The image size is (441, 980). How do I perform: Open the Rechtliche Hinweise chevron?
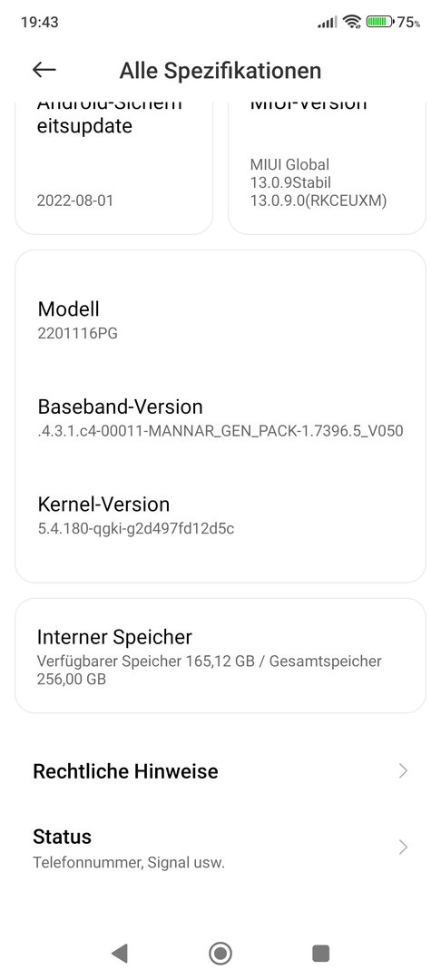404,770
